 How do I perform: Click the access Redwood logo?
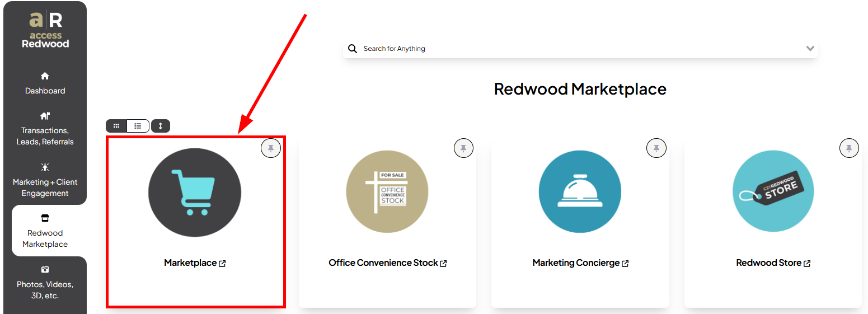tap(45, 30)
